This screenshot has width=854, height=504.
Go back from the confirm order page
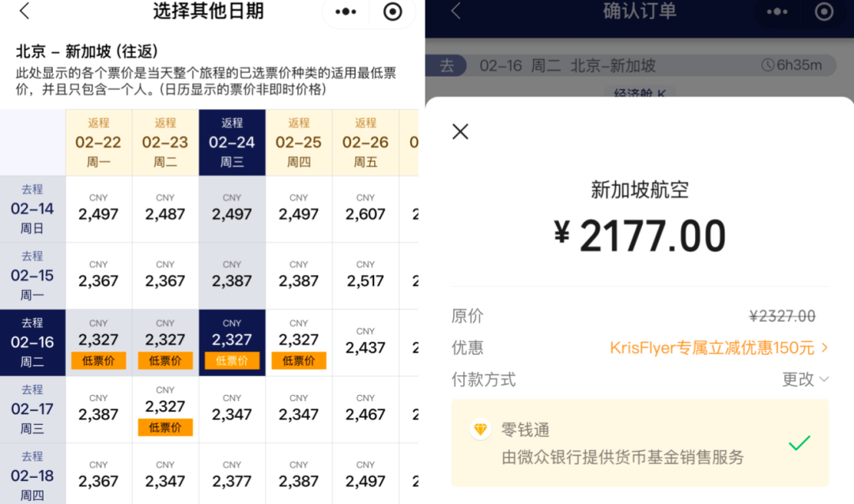pos(456,11)
